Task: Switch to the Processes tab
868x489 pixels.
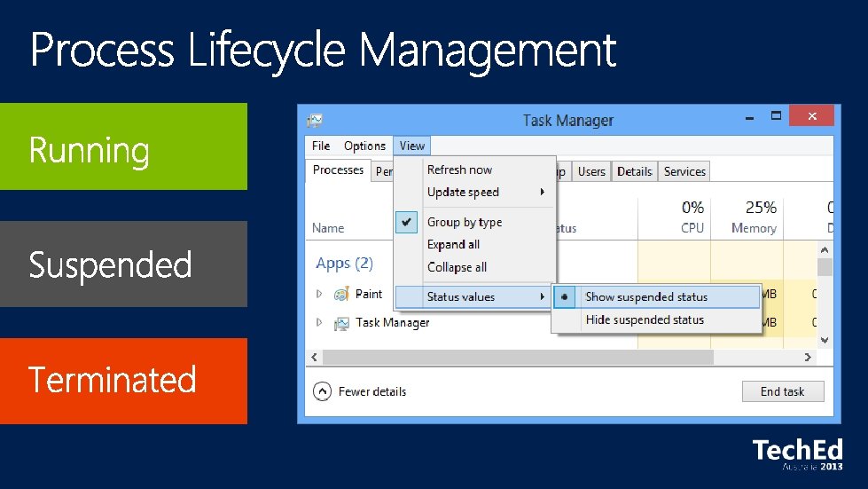Action: (x=338, y=170)
